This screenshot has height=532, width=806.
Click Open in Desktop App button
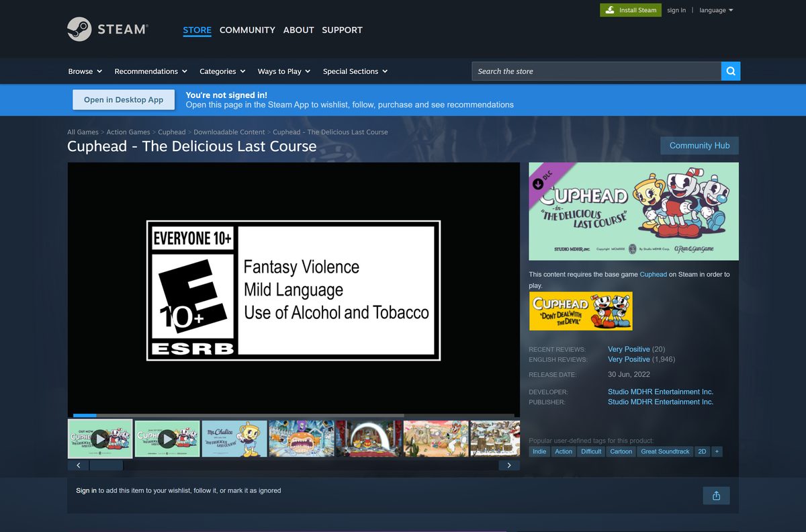click(124, 99)
